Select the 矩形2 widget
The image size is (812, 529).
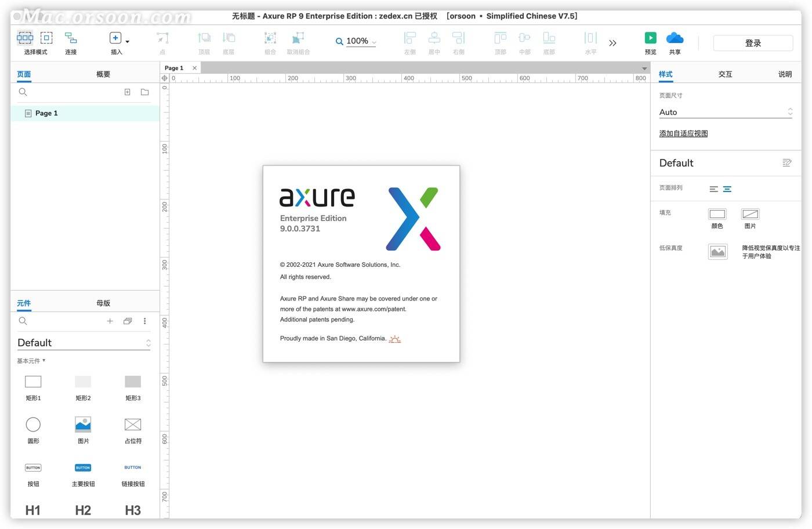(x=83, y=387)
